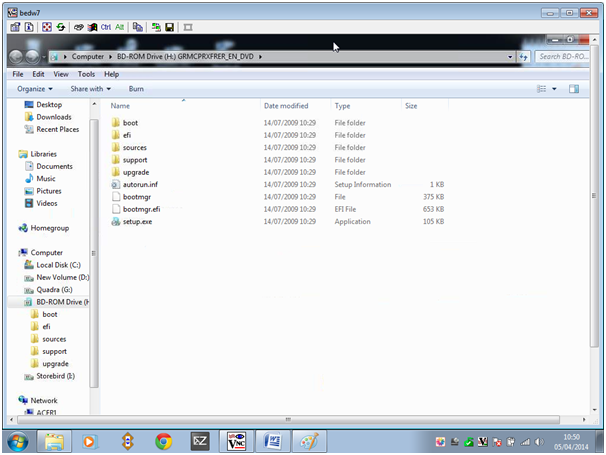Toggle the Ctrl key in VNC toolbar
Screen dimensions: 606x455
coord(105,26)
